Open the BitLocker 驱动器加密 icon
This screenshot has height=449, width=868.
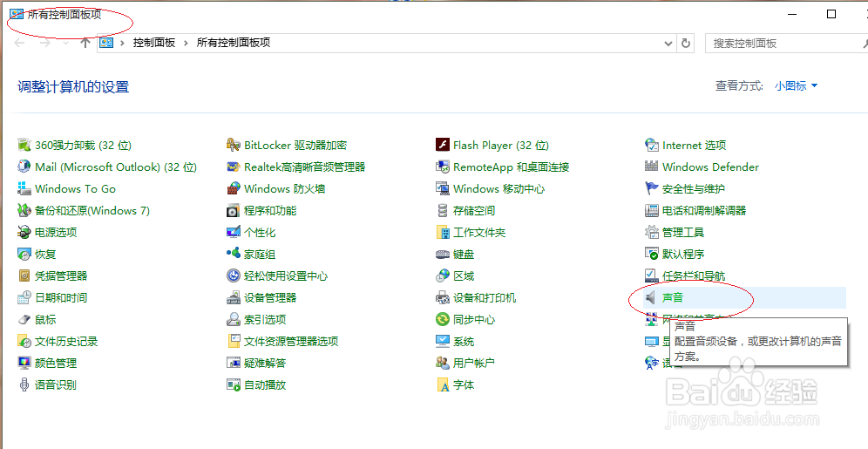[234, 145]
